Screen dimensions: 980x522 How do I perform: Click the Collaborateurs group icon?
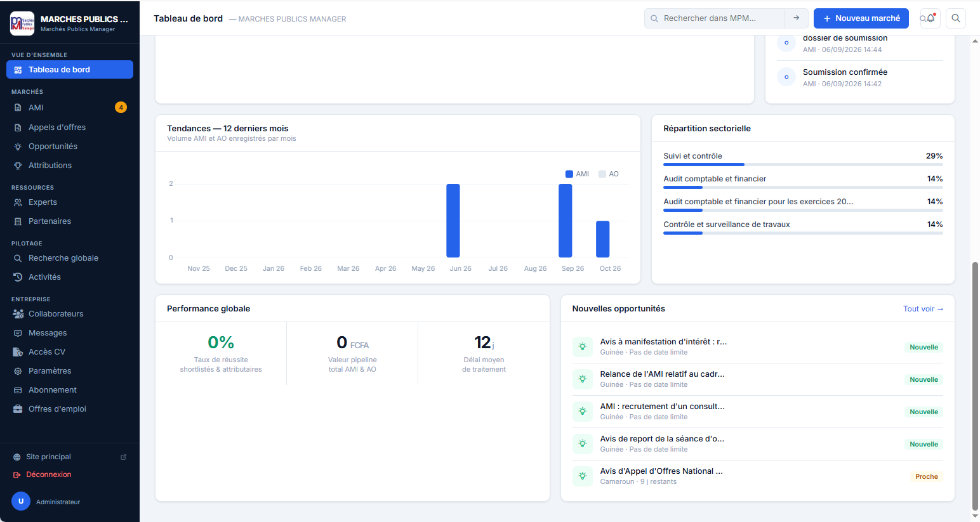point(18,314)
